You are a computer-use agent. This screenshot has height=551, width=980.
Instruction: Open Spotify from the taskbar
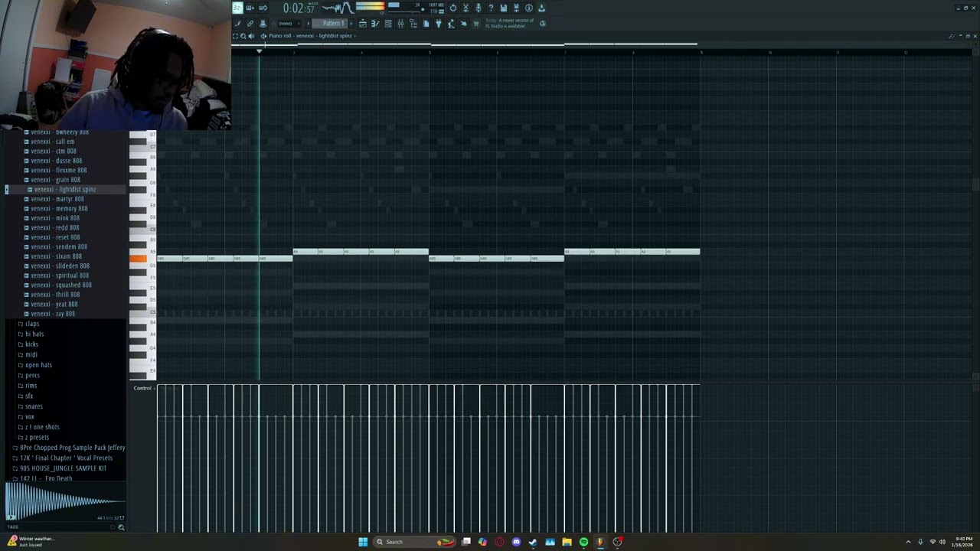coord(583,542)
